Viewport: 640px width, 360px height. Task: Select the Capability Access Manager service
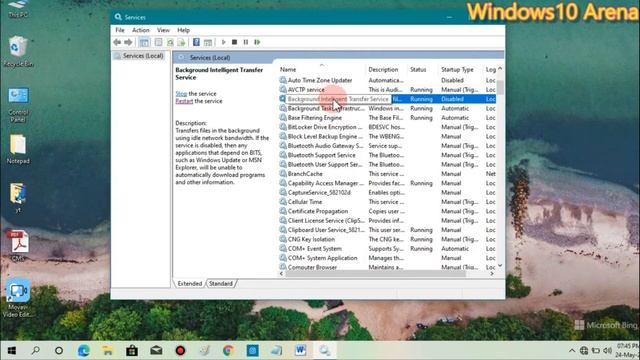(326, 183)
